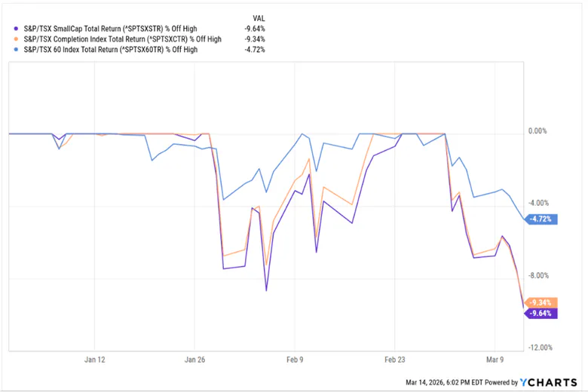The width and height of the screenshot is (588, 392).
Task: Select the S&P/TSX 60 Index legend label
Action: pos(110,50)
